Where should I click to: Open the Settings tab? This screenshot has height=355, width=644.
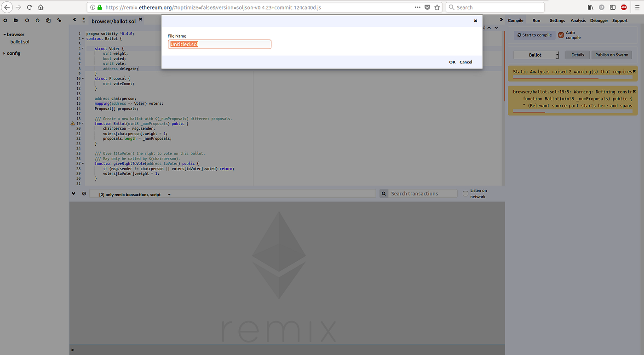[x=557, y=20]
